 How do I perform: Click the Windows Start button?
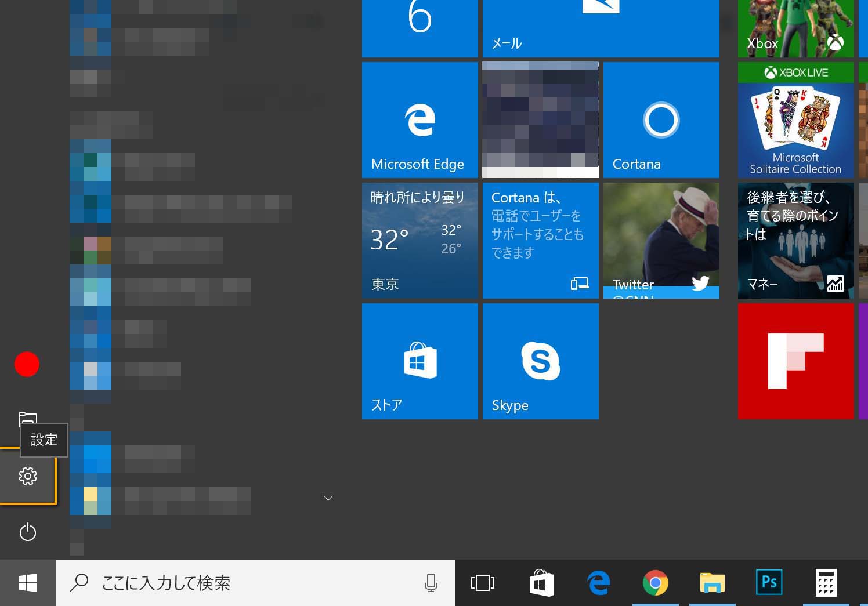click(27, 583)
